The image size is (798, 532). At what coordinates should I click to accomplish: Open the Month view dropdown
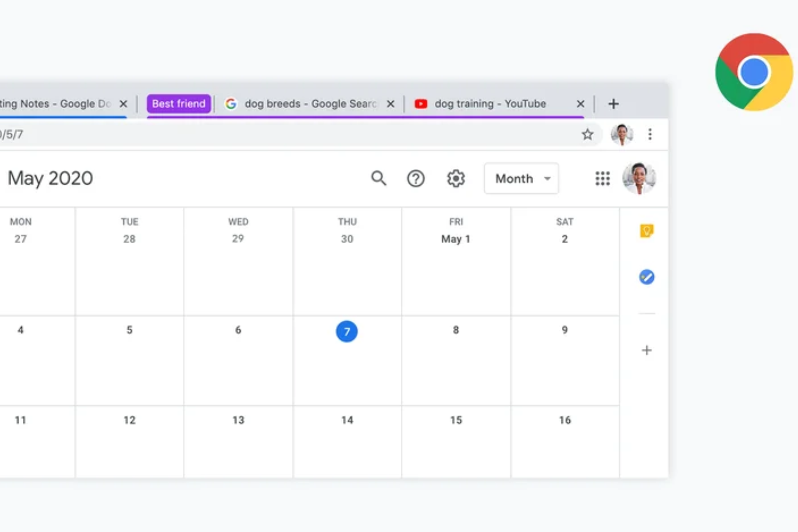521,178
